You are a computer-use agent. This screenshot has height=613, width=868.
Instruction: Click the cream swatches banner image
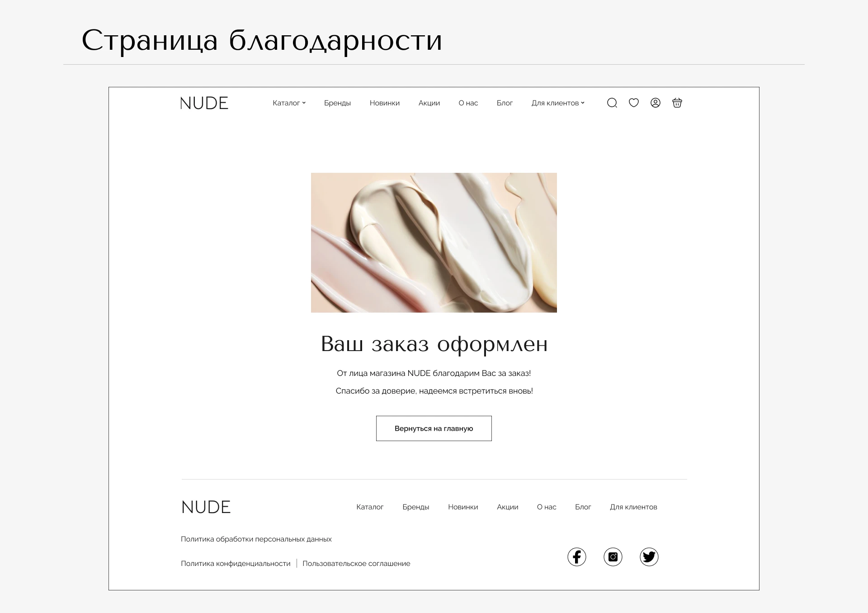[434, 242]
